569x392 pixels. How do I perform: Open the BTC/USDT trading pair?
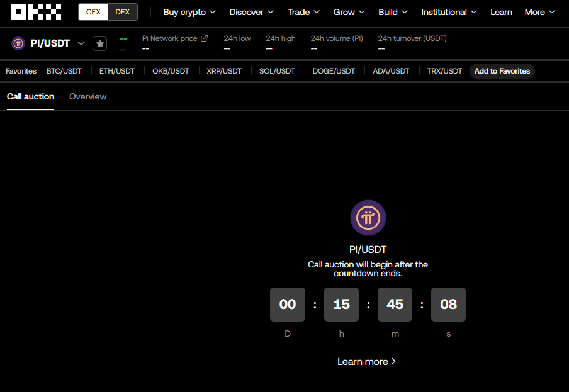[x=64, y=71]
